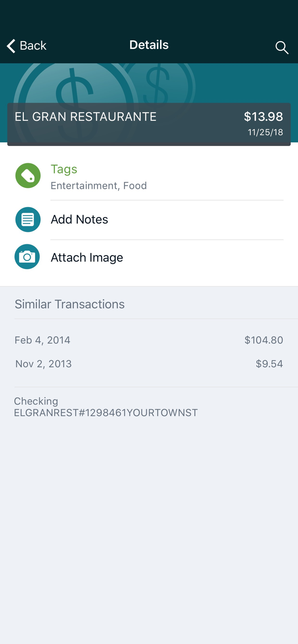Select the Add Notes label
Screen dimensions: 298x644
point(80,219)
